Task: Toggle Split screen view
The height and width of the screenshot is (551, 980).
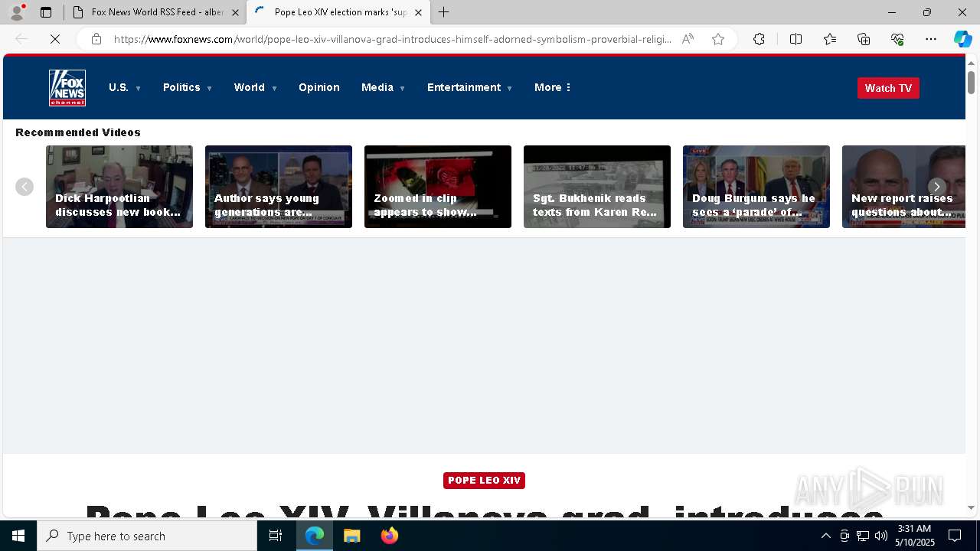Action: coord(795,39)
